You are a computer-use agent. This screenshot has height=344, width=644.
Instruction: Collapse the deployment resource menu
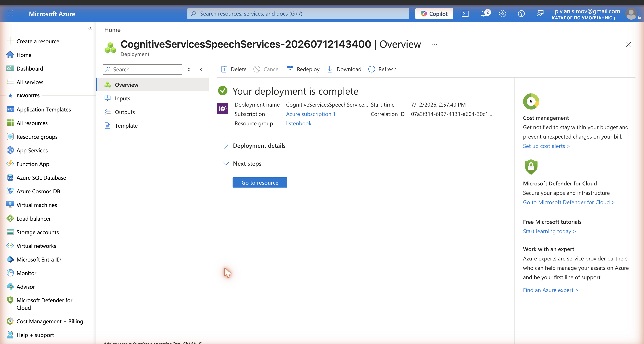pyautogui.click(x=202, y=69)
